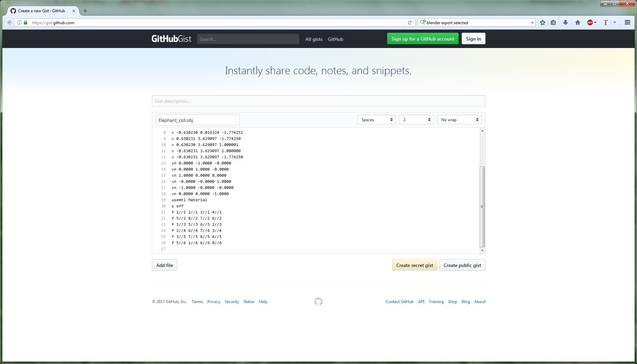The width and height of the screenshot is (637, 364).
Task: Open the Shop footer link
Action: coord(452,302)
